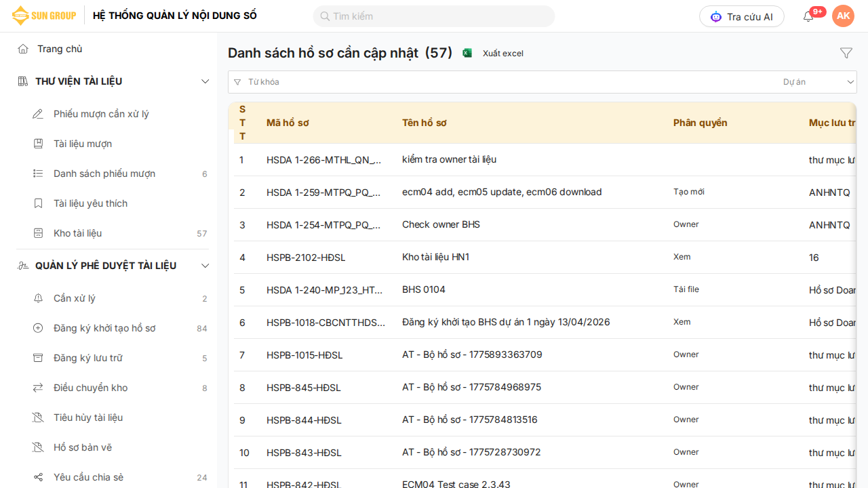Open the notification bell
The height and width of the screenshot is (488, 868).
(x=808, y=16)
